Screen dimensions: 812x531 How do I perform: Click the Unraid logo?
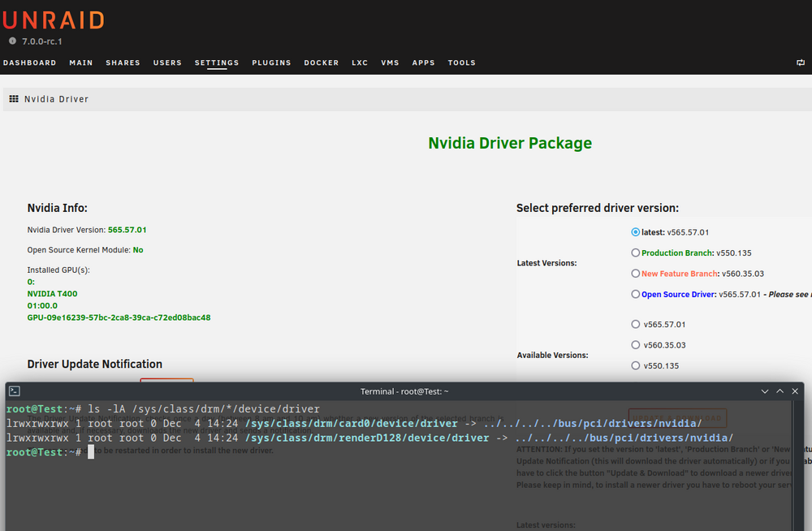[54, 20]
